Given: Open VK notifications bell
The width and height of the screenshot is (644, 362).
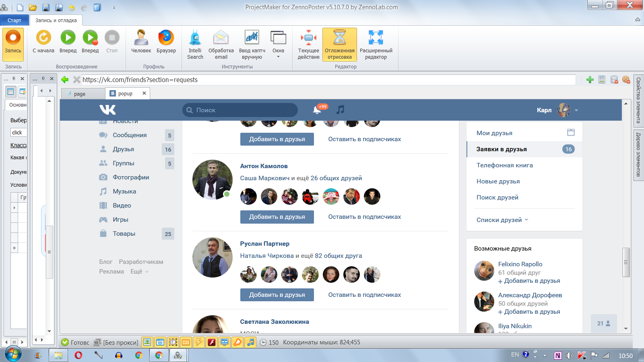Looking at the screenshot, I should pyautogui.click(x=317, y=110).
